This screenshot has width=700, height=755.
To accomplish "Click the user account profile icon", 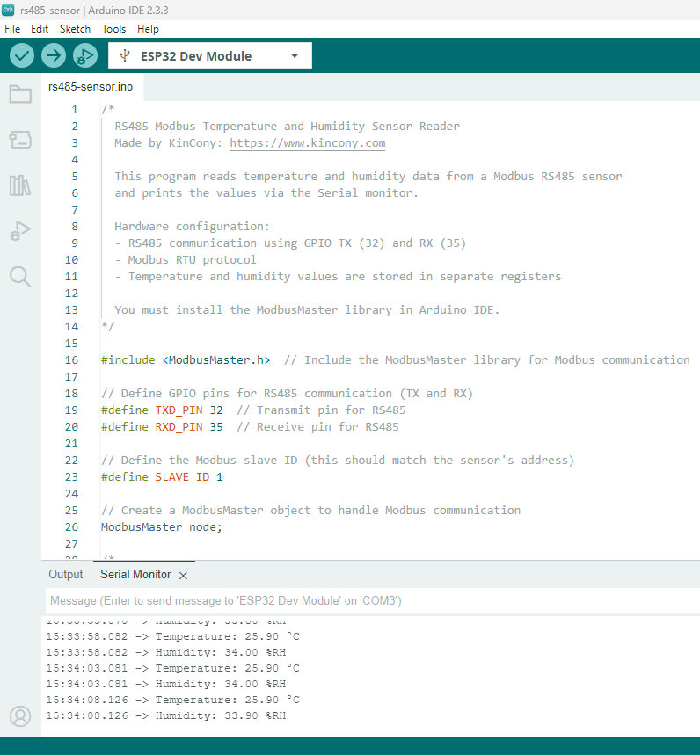I will pos(20,716).
